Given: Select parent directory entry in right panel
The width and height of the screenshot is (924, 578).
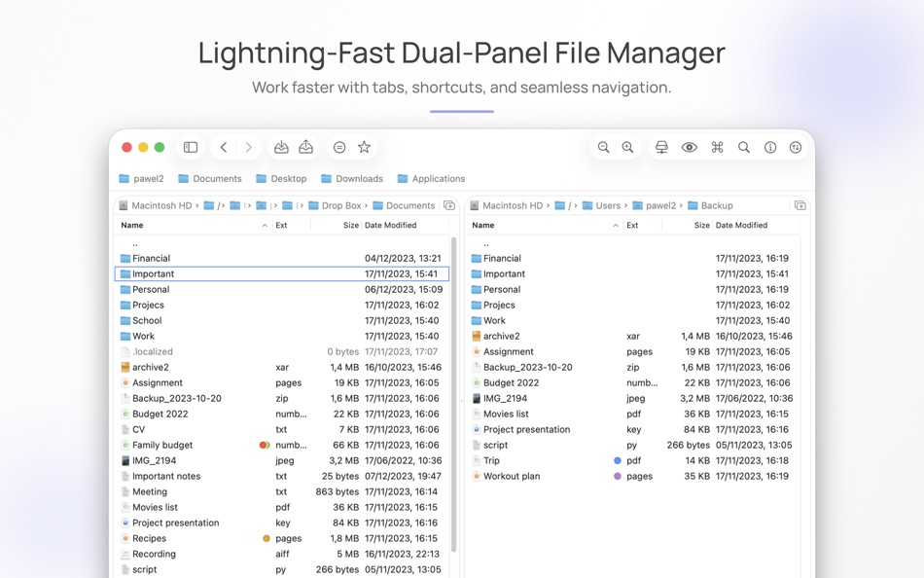Looking at the screenshot, I should (x=633, y=243).
